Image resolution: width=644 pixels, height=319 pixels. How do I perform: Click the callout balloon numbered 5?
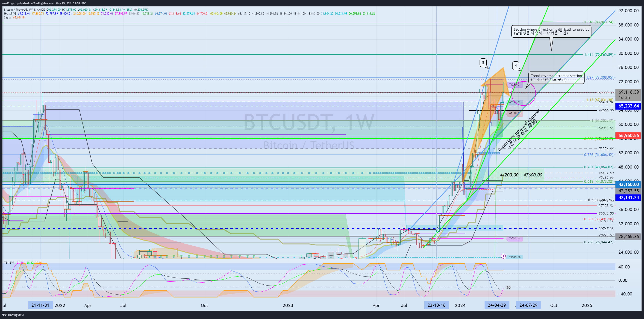click(483, 63)
